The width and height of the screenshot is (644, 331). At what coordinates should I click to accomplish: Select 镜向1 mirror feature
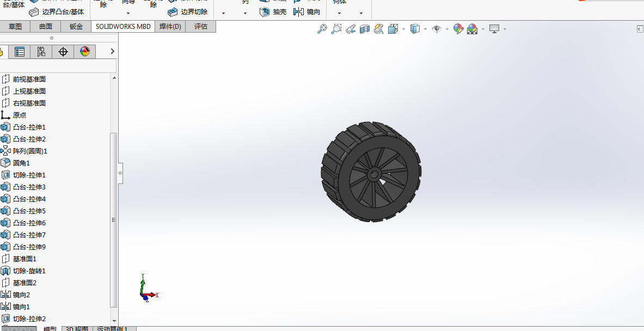click(x=21, y=307)
